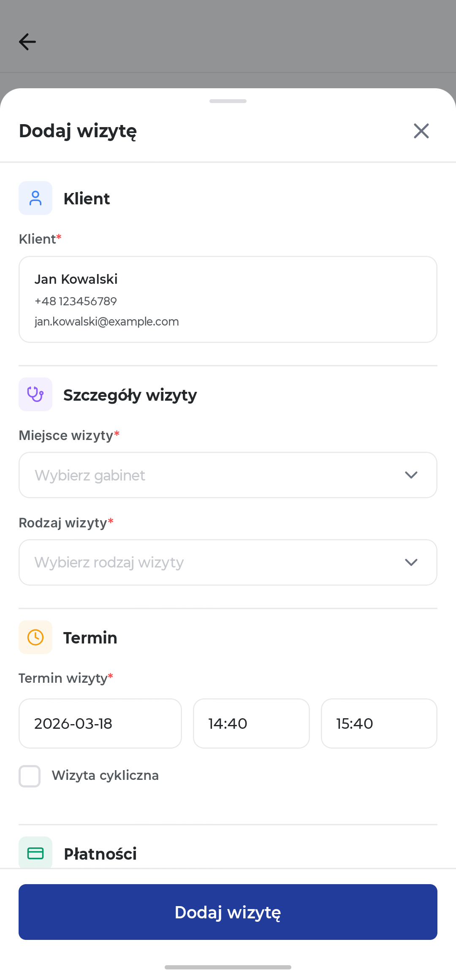Click the chevron in Wybierz gabinet field
Screen dimensions: 456x980
pos(411,475)
